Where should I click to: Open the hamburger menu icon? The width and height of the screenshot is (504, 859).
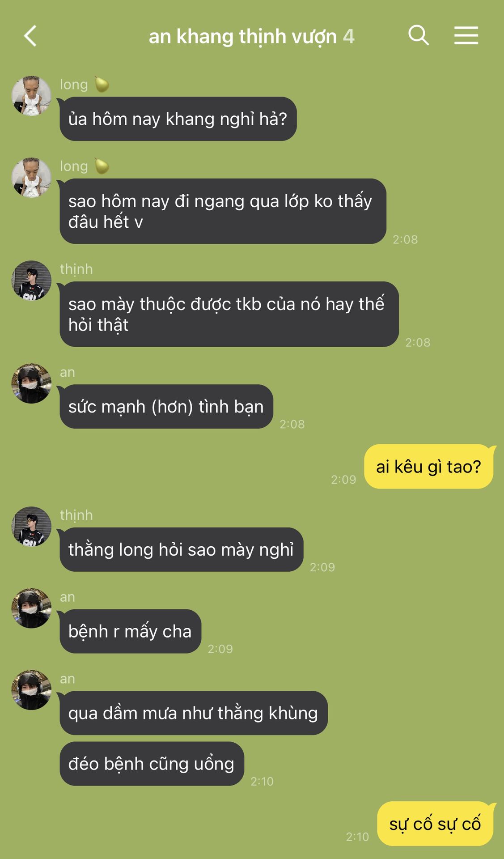pyautogui.click(x=466, y=35)
